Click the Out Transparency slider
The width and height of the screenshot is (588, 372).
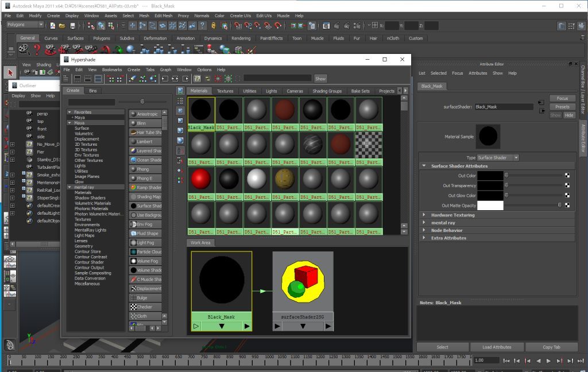(533, 185)
